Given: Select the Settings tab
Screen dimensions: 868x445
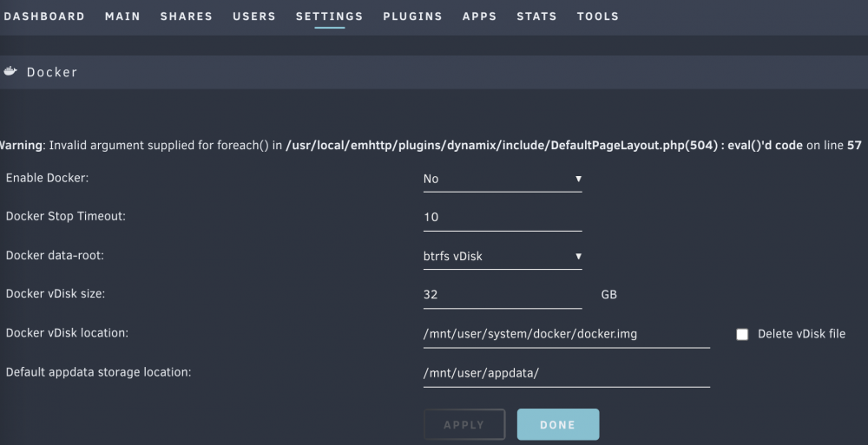Looking at the screenshot, I should click(x=329, y=16).
